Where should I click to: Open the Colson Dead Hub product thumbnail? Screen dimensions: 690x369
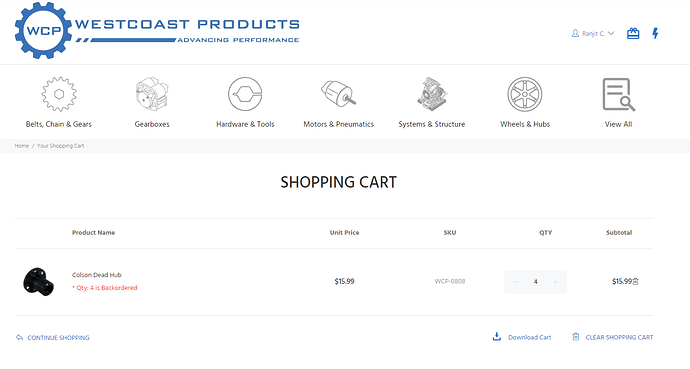[x=38, y=281]
